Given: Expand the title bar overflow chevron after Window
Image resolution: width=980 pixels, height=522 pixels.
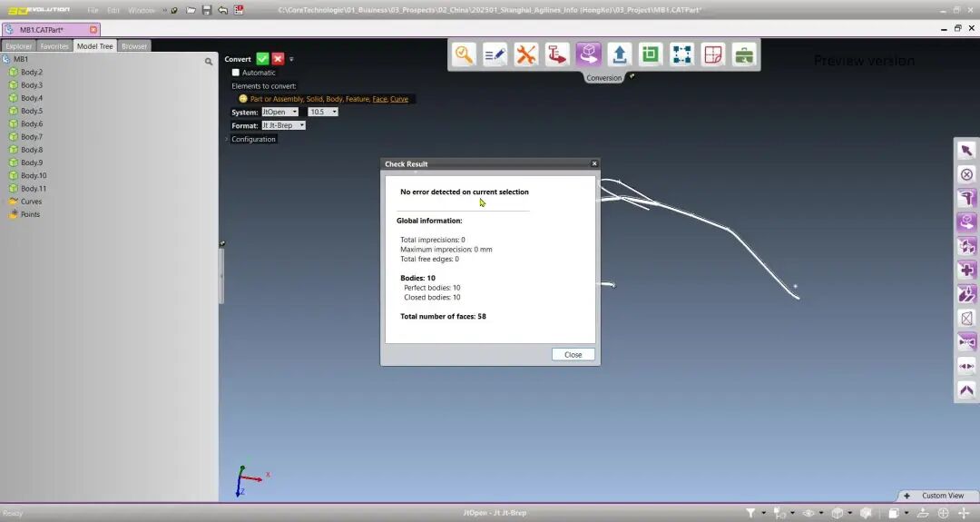Looking at the screenshot, I should [x=164, y=10].
